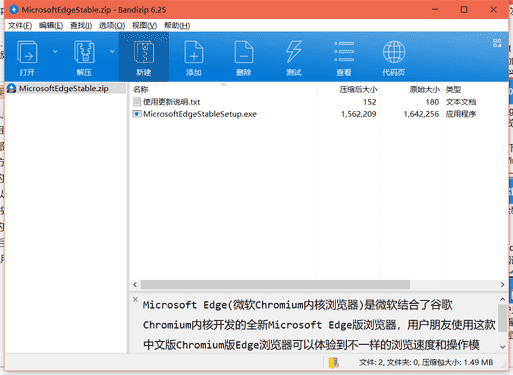Select the MicrosoftEdgeStableSetup.exe file row
Image resolution: width=513 pixels, height=375 pixels.
click(x=319, y=114)
